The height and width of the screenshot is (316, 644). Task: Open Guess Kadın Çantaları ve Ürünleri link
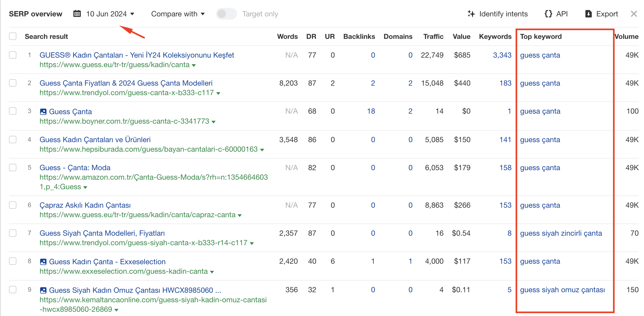click(x=95, y=140)
